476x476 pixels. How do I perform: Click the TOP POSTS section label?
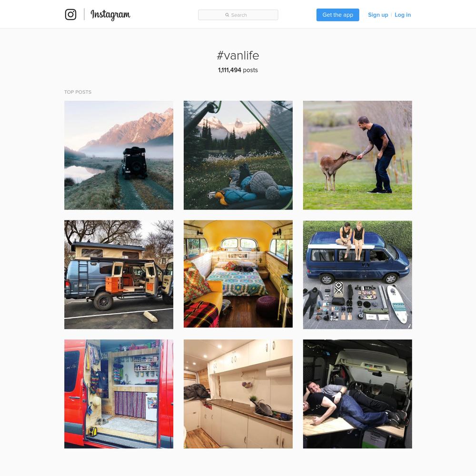(78, 92)
